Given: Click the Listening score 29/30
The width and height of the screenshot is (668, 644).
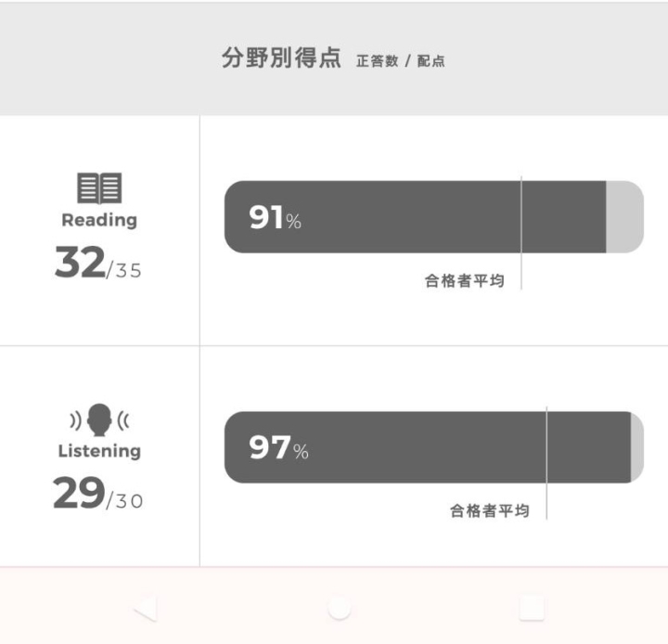Looking at the screenshot, I should (98, 493).
